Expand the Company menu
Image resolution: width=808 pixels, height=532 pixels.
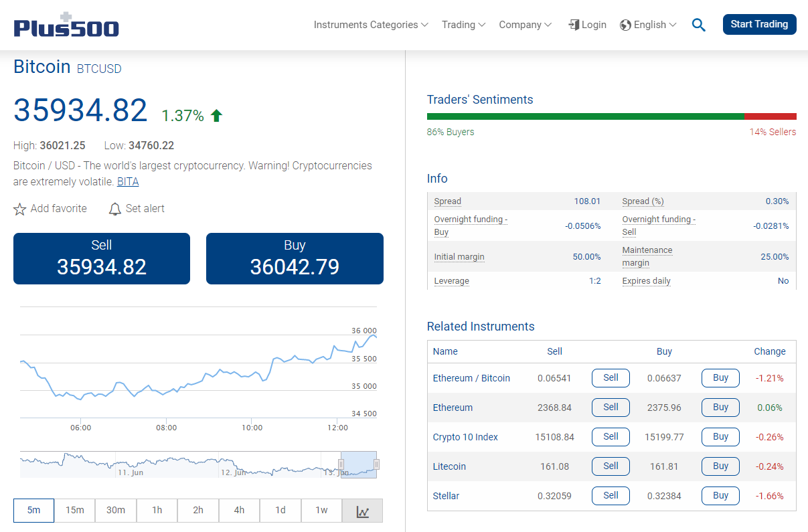tap(526, 25)
